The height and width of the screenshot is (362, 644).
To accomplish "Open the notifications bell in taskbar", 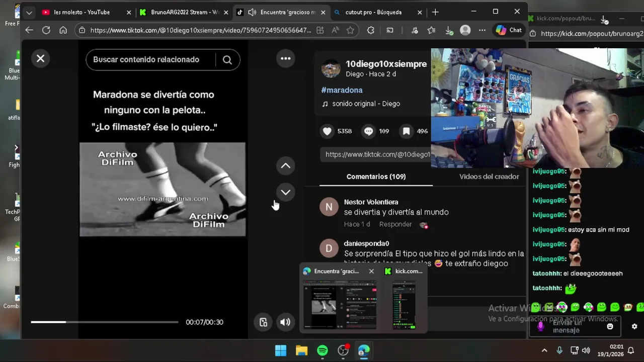I will tap(631, 350).
